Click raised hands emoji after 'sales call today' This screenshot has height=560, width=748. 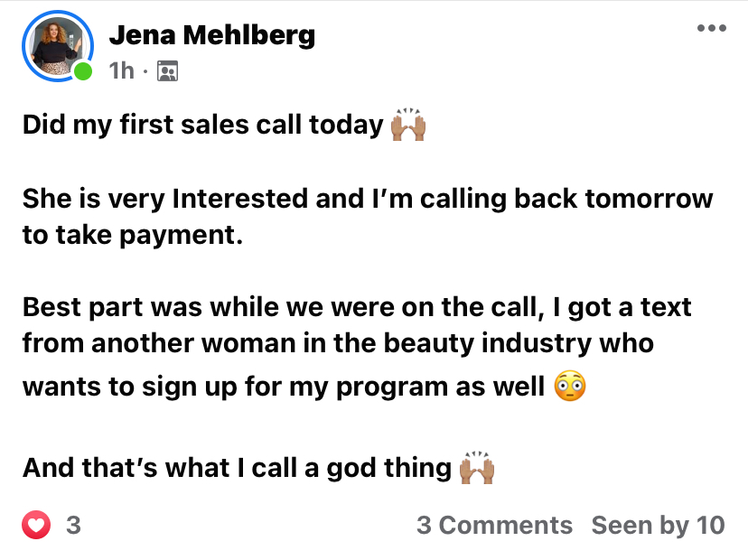click(408, 125)
